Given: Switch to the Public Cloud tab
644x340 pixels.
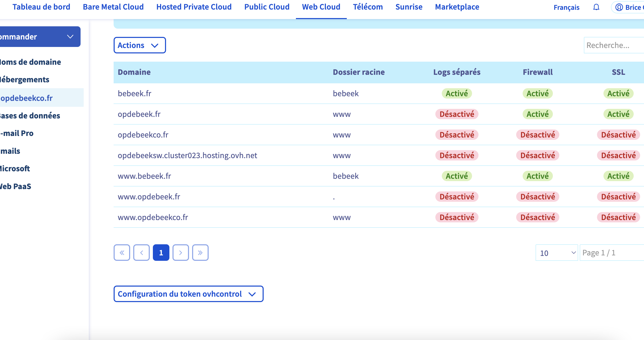Looking at the screenshot, I should pos(267,7).
